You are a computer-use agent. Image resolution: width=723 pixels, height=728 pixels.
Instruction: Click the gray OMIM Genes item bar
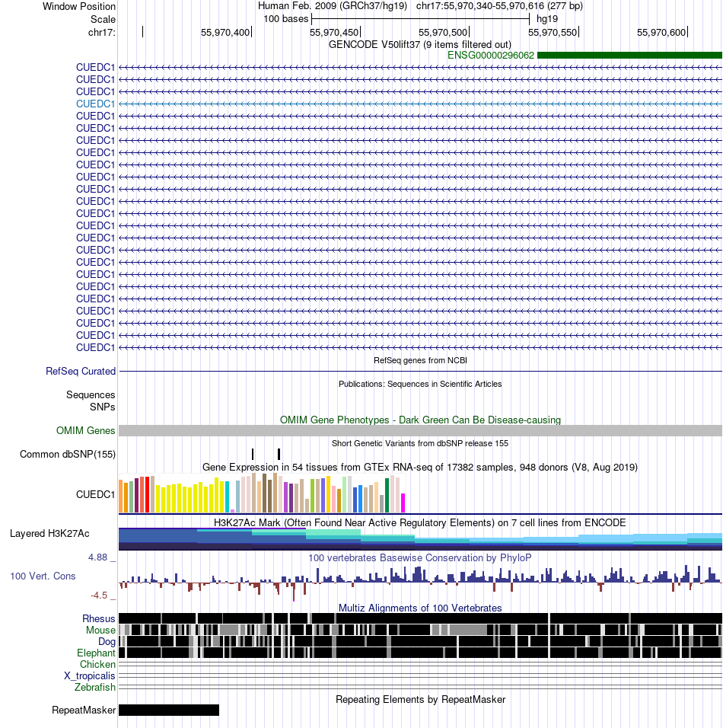(x=420, y=430)
